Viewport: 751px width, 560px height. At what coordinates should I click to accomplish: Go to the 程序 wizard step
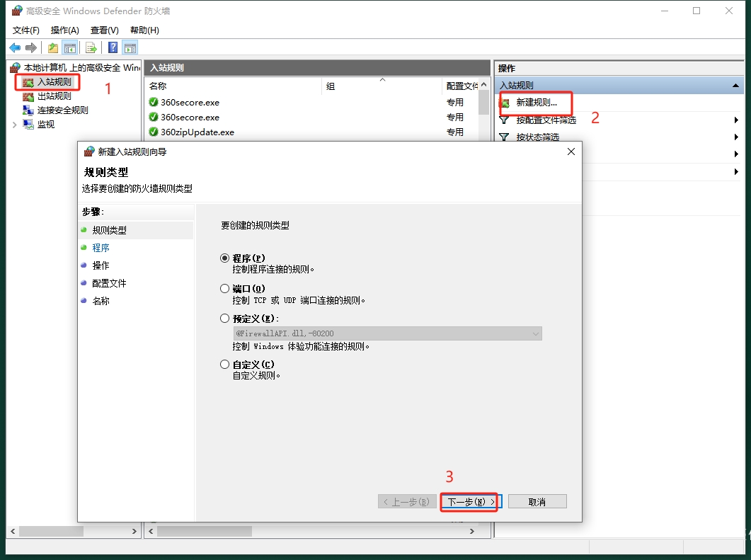[x=101, y=248]
